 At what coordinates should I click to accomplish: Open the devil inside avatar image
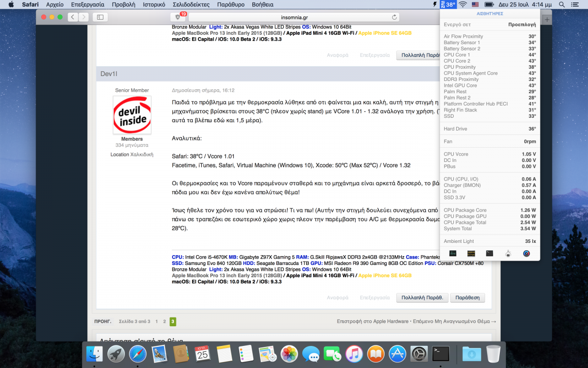[x=132, y=115]
